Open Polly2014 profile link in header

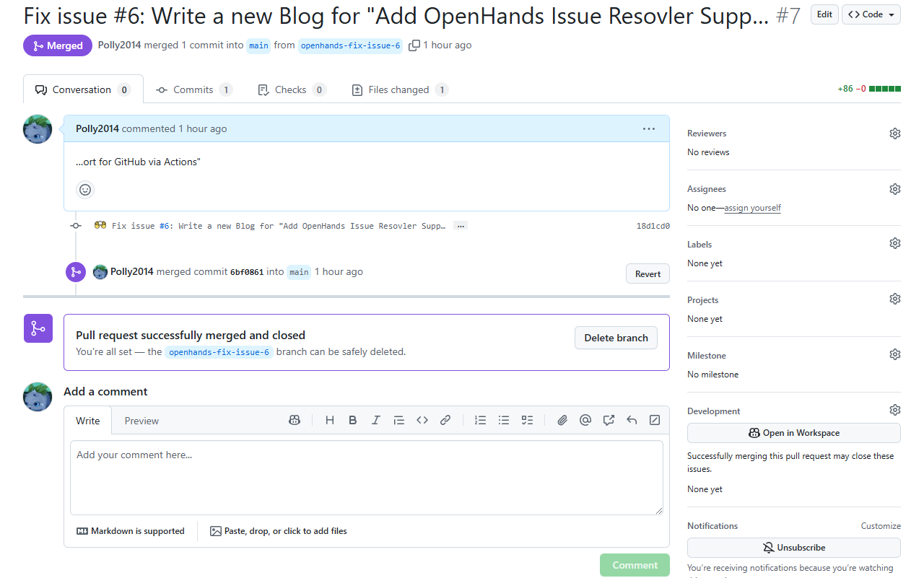pos(119,45)
